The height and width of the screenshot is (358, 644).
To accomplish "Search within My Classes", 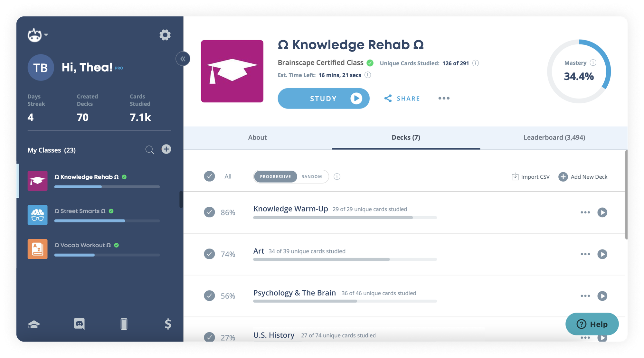I will point(149,149).
